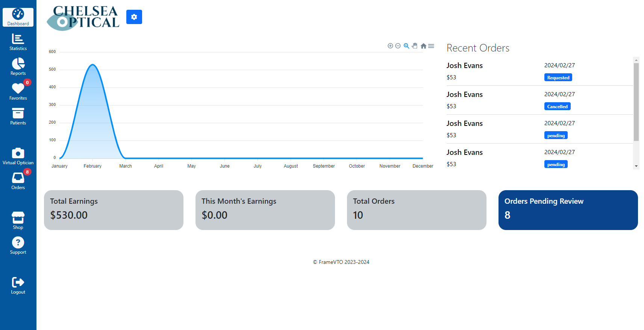
Task: Click the blue settings gear button
Action: [134, 17]
